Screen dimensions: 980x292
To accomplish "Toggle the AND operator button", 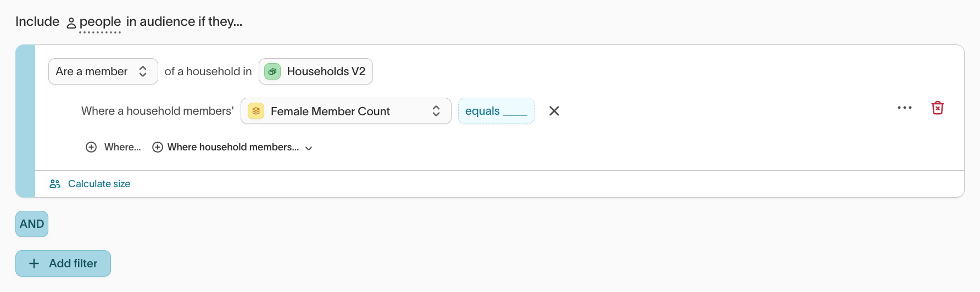I will (x=32, y=224).
